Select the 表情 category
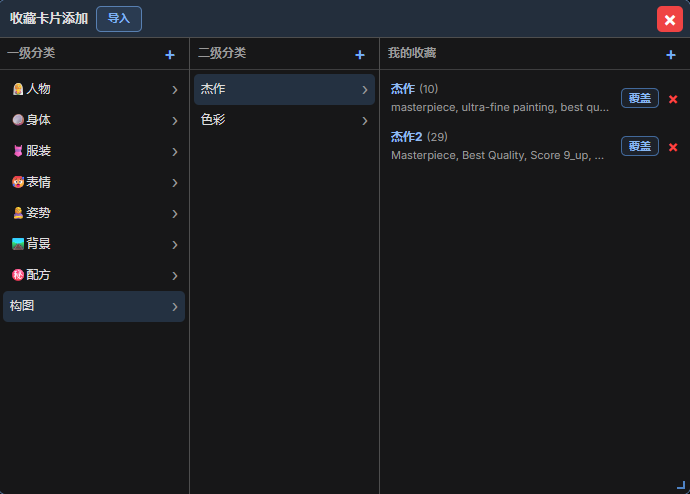This screenshot has width=690, height=494. [94, 182]
